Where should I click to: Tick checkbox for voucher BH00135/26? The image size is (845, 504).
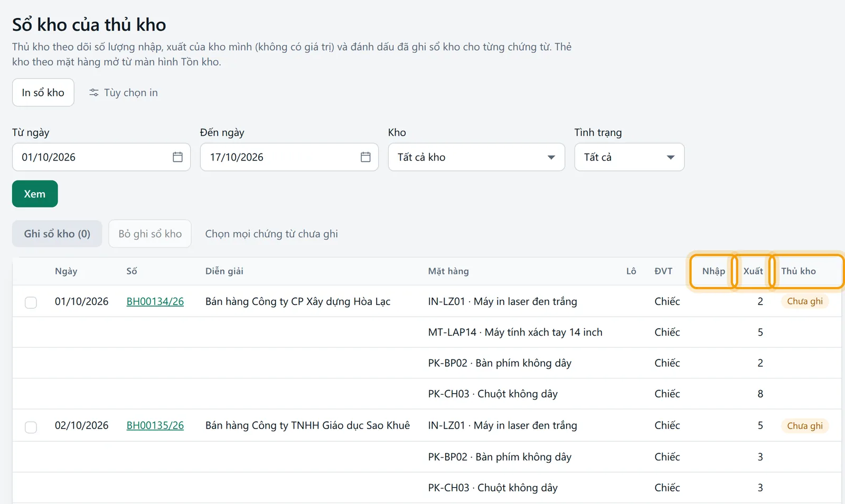point(31,427)
